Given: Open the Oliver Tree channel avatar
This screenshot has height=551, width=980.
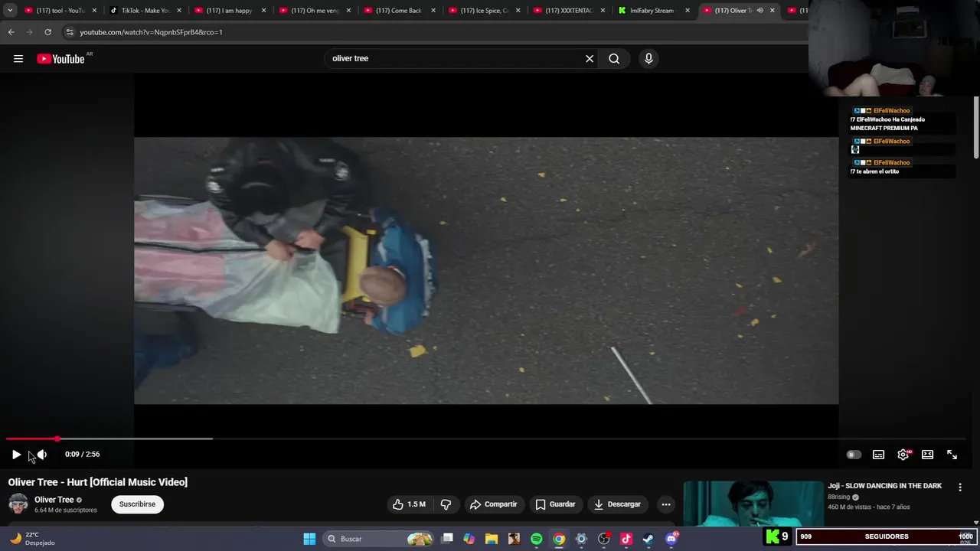Looking at the screenshot, I should (18, 504).
